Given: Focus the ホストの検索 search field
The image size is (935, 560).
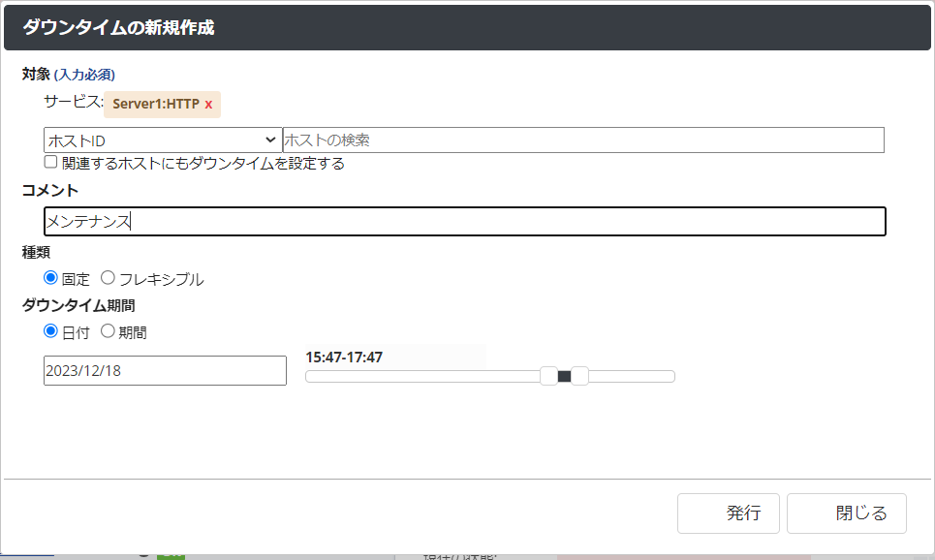Looking at the screenshot, I should (x=582, y=140).
